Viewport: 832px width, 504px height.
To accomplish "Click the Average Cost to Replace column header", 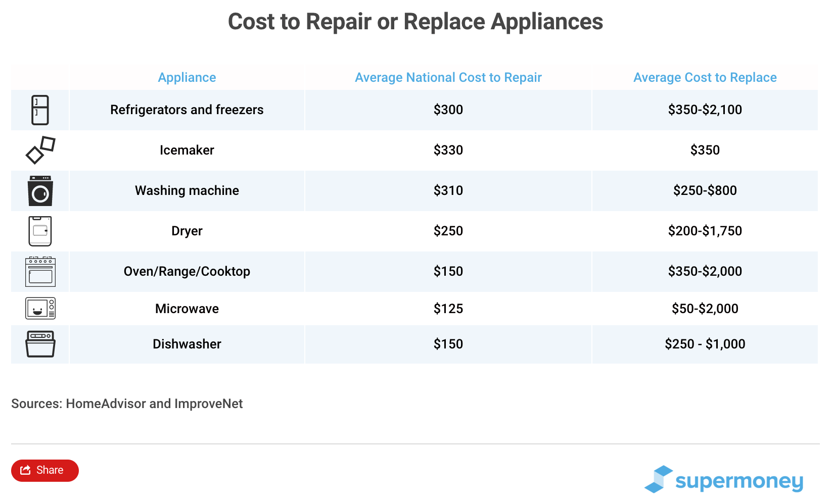I will [x=705, y=77].
